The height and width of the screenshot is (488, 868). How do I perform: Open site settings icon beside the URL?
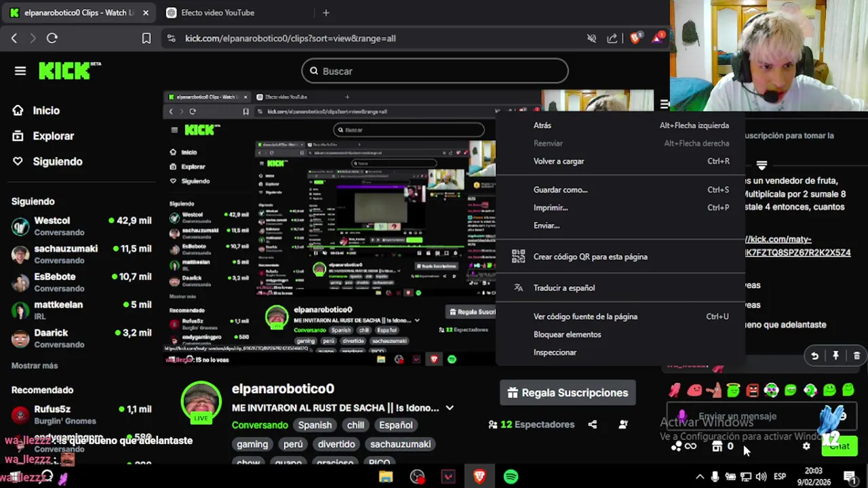[171, 39]
